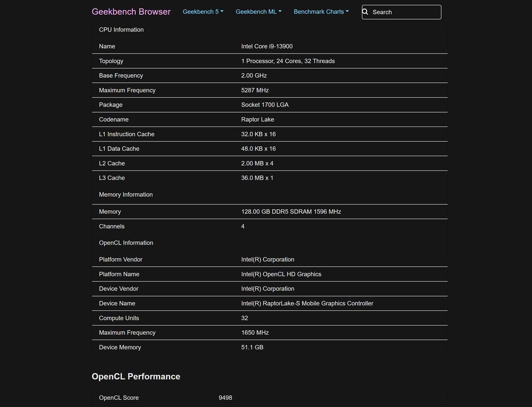Click the 5287 MHz maximum frequency value
This screenshot has height=407, width=532.
(255, 90)
